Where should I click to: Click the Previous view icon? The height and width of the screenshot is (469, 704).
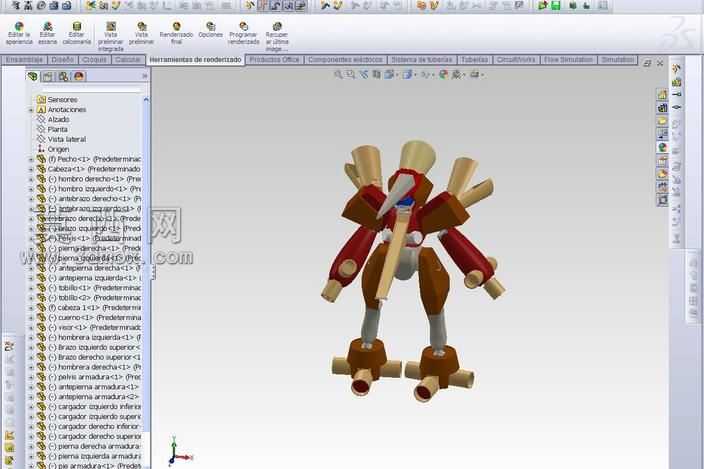pyautogui.click(x=363, y=75)
